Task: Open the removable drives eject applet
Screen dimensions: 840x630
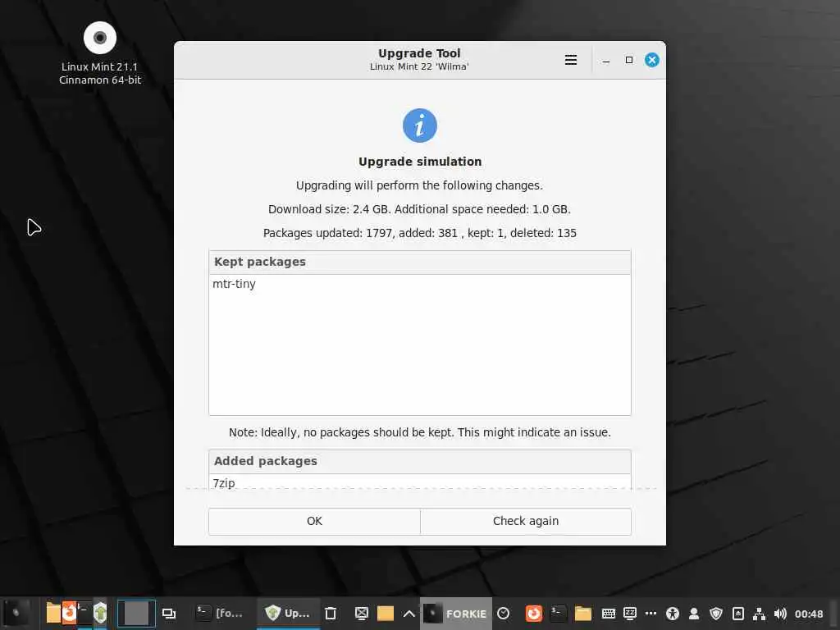Action: 737,614
